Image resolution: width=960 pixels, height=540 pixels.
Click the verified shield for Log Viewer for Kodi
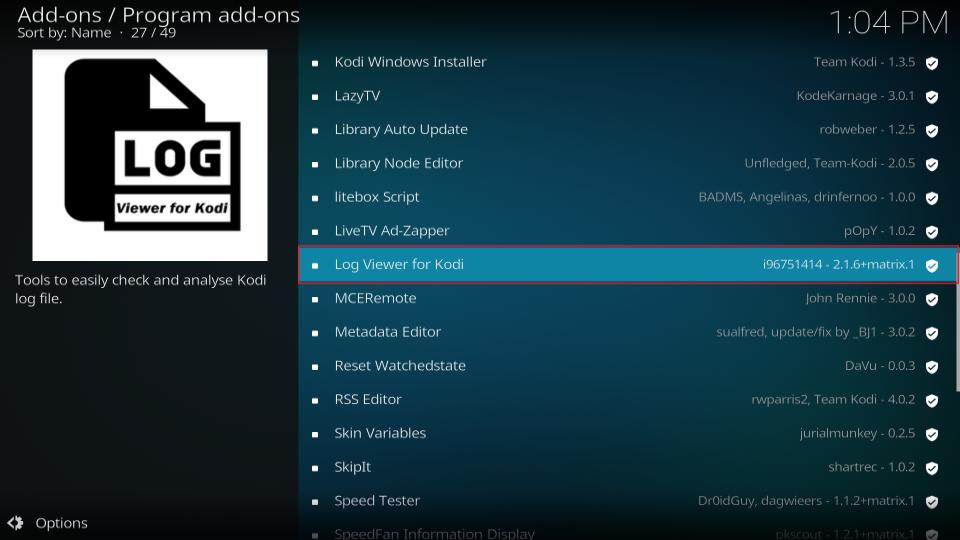932,266
